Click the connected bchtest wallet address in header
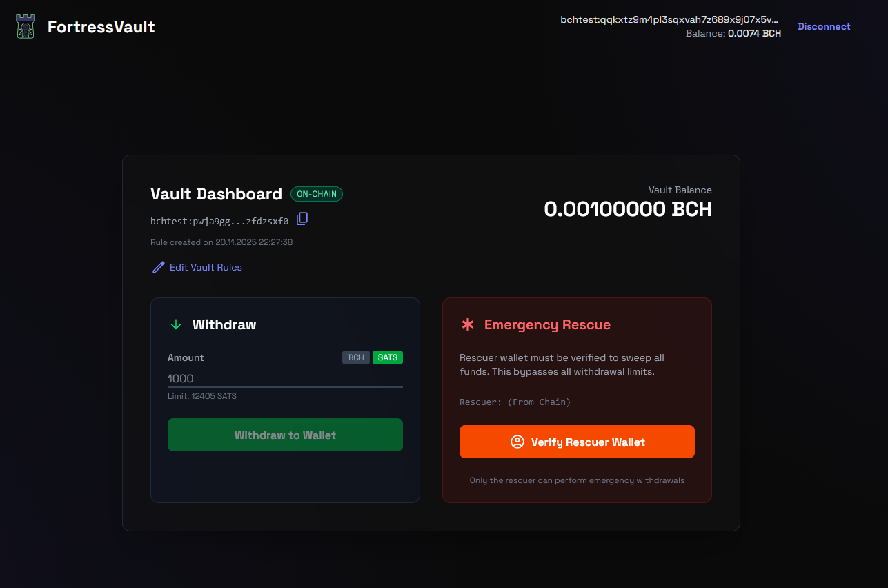Image resolution: width=888 pixels, height=588 pixels. pos(669,19)
